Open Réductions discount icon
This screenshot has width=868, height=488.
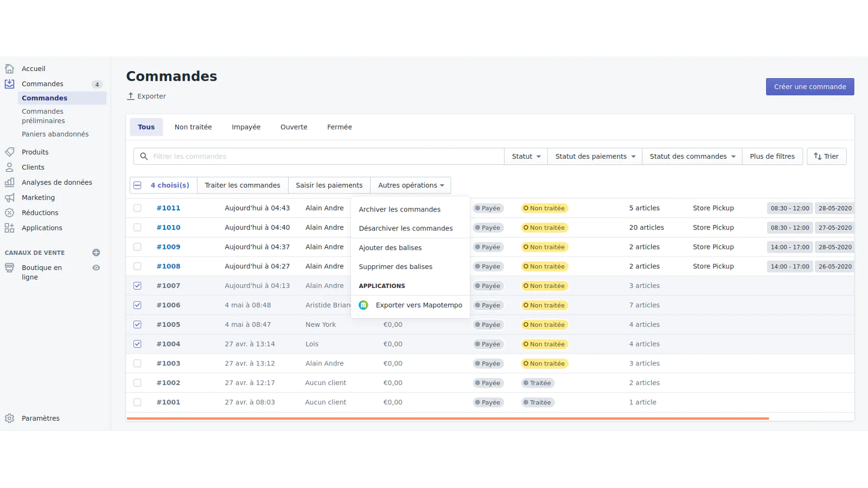tap(9, 213)
